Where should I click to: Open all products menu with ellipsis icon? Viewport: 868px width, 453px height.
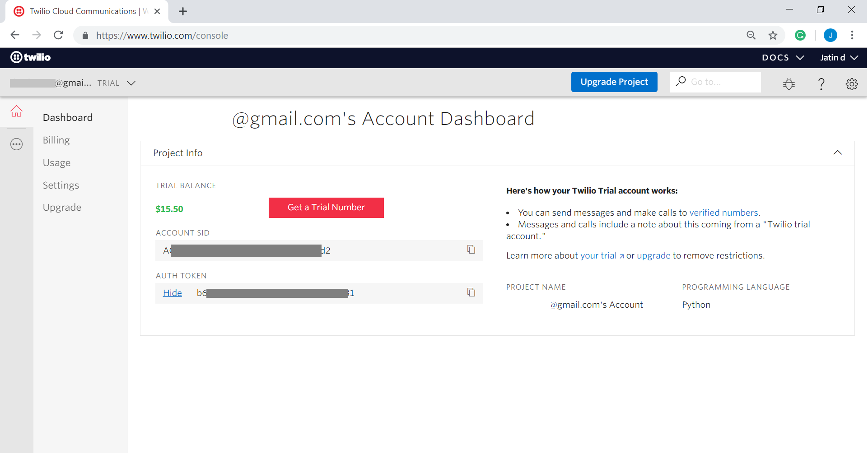17,144
